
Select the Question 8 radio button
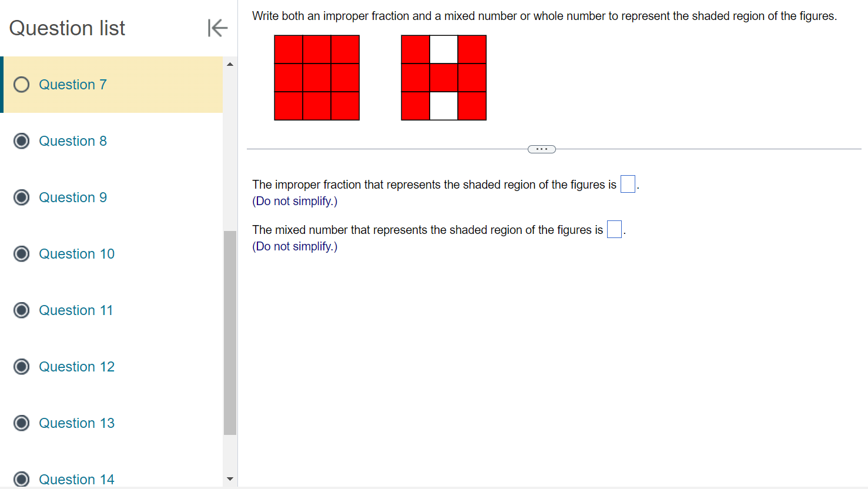point(21,140)
